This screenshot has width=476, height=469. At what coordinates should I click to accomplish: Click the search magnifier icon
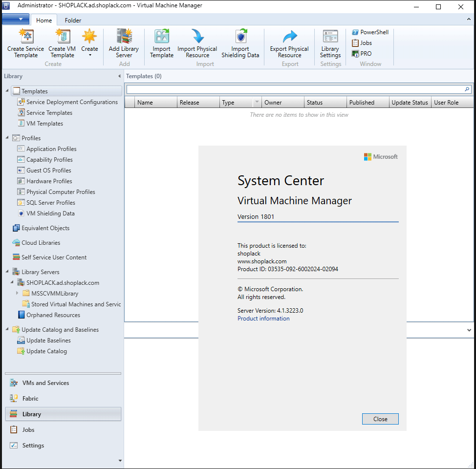pos(467,89)
